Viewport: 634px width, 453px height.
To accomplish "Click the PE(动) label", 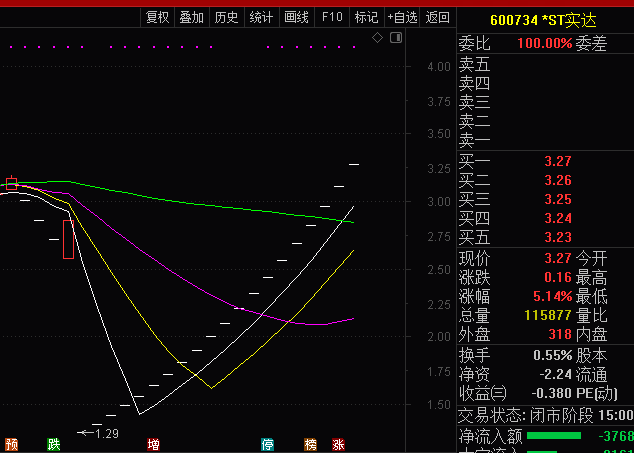I will tap(597, 393).
